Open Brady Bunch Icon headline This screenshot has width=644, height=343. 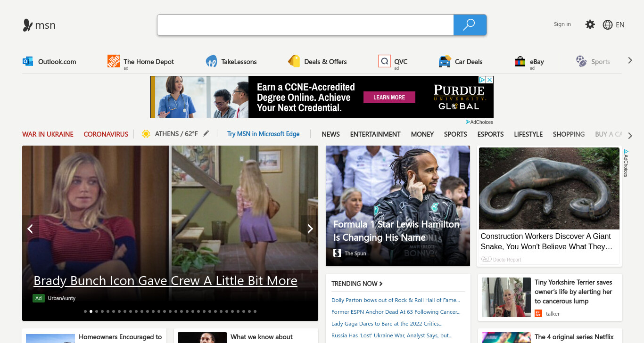165,281
